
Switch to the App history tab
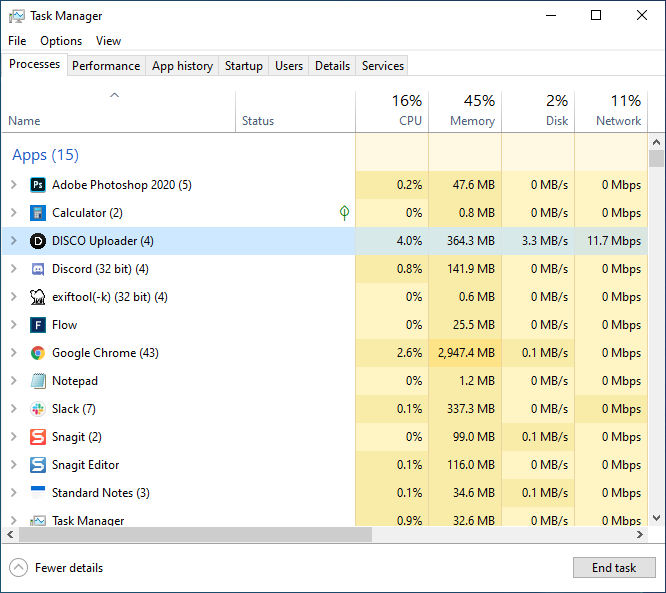point(182,66)
